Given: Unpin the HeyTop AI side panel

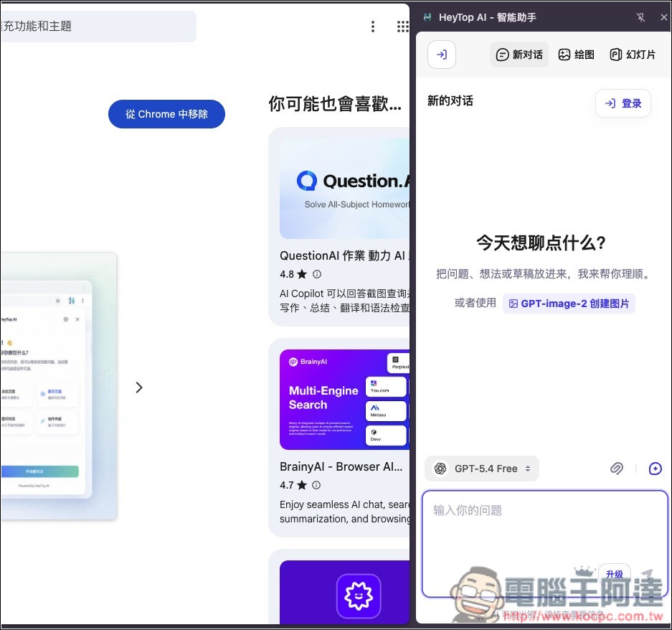Looking at the screenshot, I should pyautogui.click(x=640, y=17).
